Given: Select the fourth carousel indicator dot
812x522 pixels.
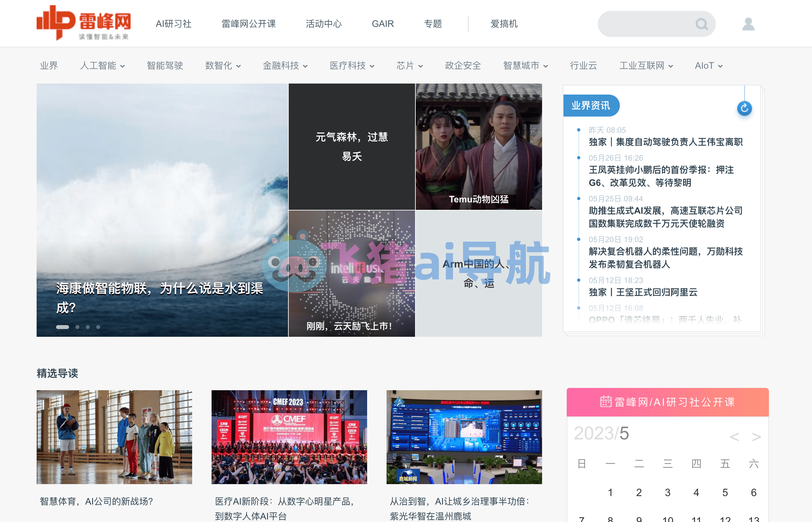Looking at the screenshot, I should 98,327.
